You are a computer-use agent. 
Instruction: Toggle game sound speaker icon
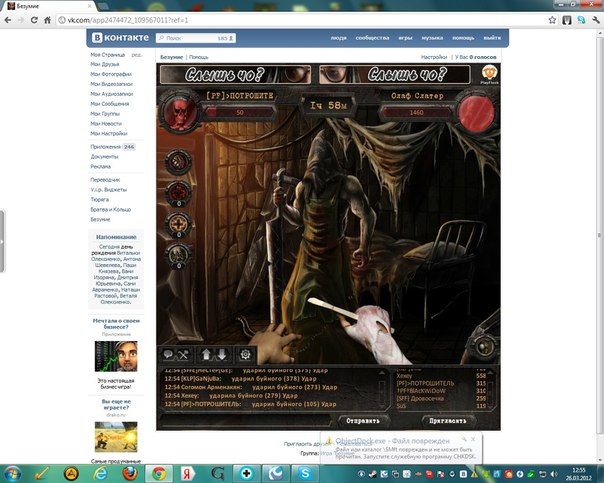(x=483, y=345)
